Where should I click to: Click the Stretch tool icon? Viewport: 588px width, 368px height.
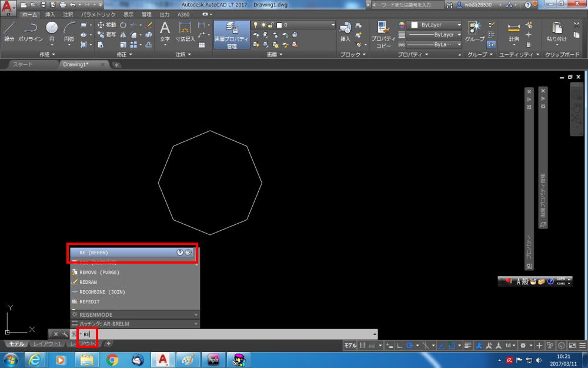[x=101, y=45]
